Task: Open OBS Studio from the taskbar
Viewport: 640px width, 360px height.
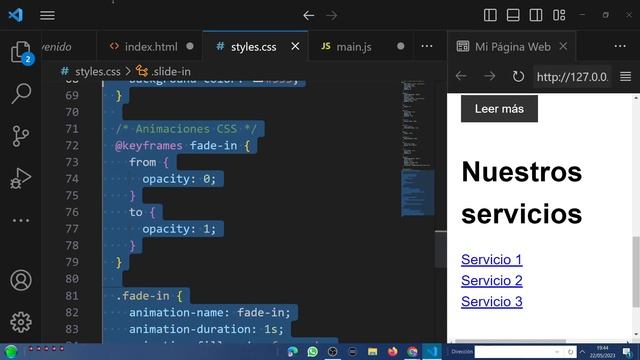Action: (x=333, y=351)
